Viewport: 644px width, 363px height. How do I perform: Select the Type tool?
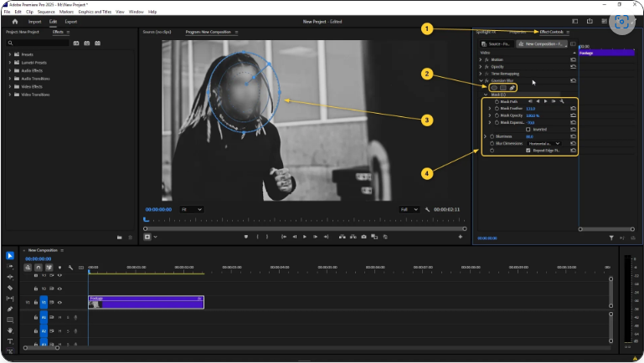pyautogui.click(x=10, y=341)
